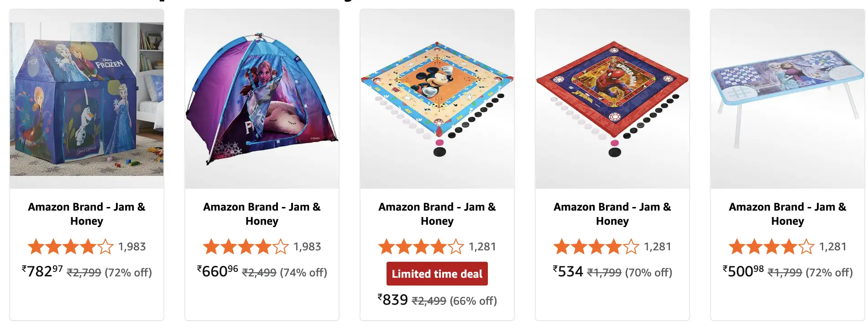Click the Limited time deal badge

[437, 274]
